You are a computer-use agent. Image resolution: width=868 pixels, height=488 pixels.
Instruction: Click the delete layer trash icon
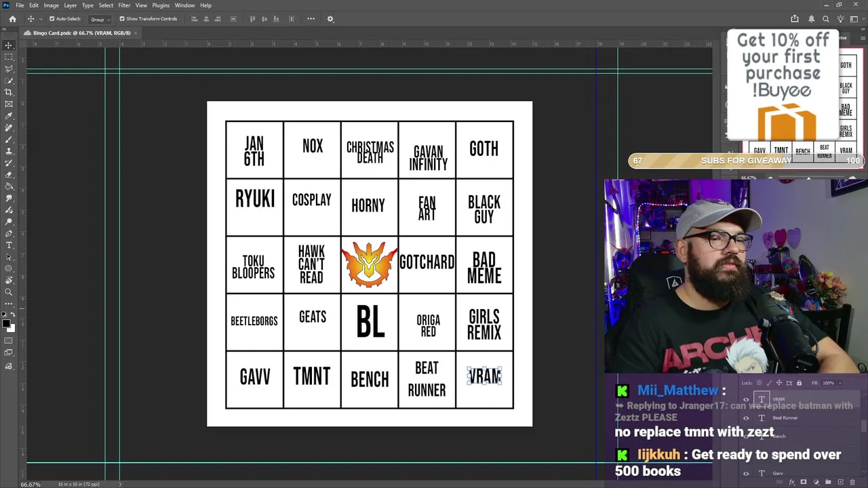coord(852,483)
